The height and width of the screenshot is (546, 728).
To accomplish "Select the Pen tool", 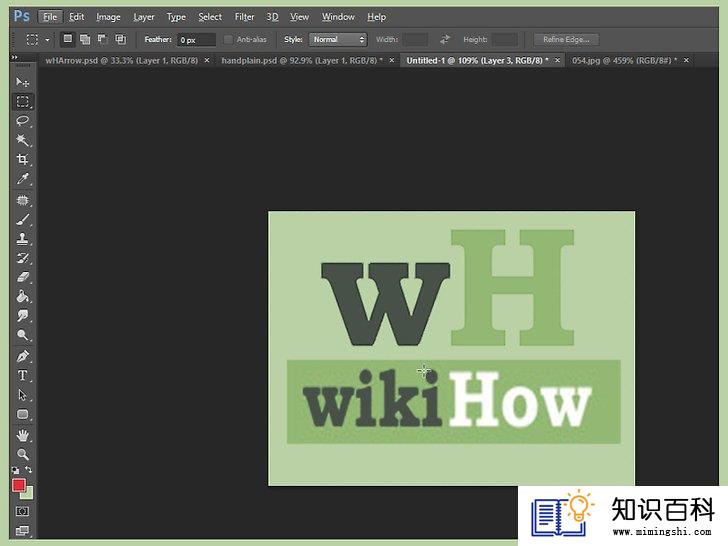I will (22, 356).
